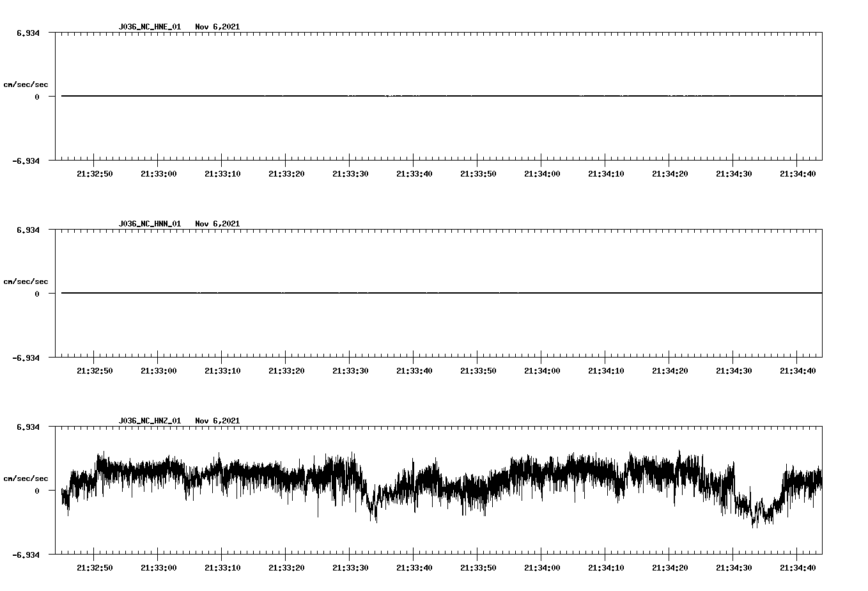Click the J036_NC_HNE_01 channel title
Image resolution: width=868 pixels, height=591 pixels.
(x=150, y=27)
